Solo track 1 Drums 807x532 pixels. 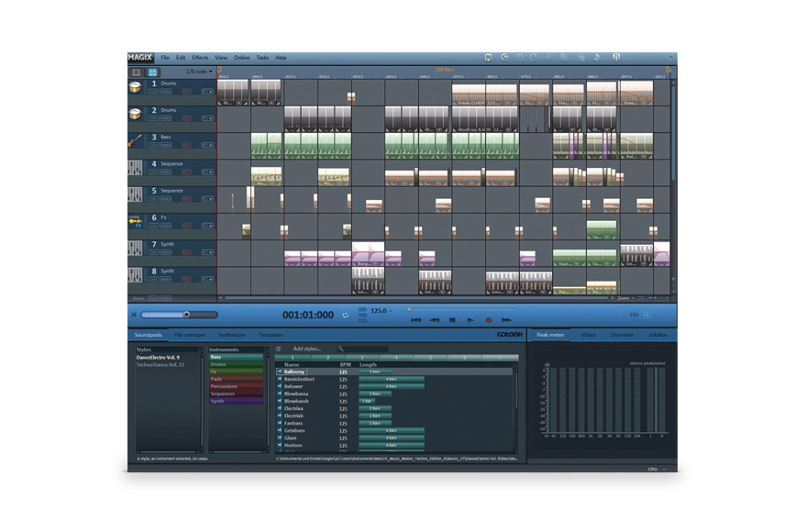pyautogui.click(x=154, y=92)
